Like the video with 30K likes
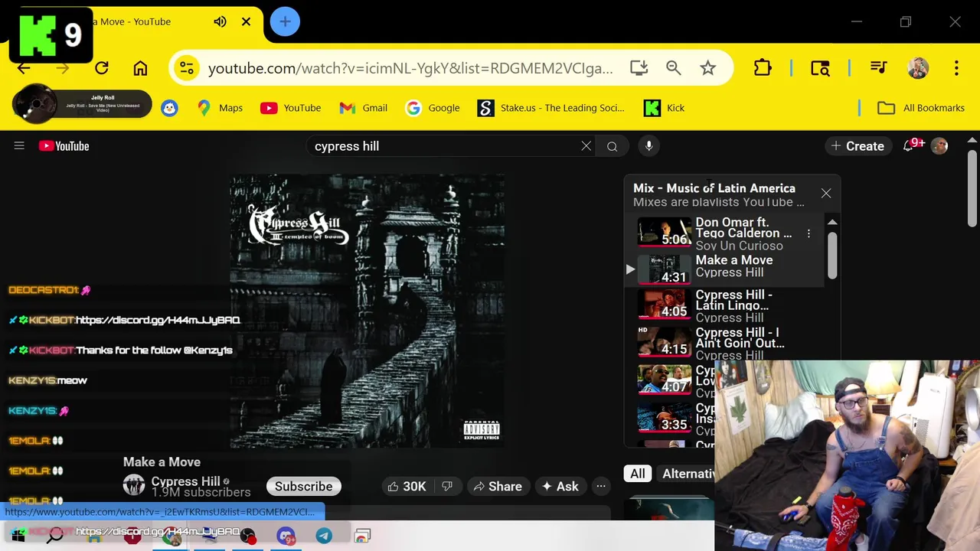 pyautogui.click(x=406, y=487)
